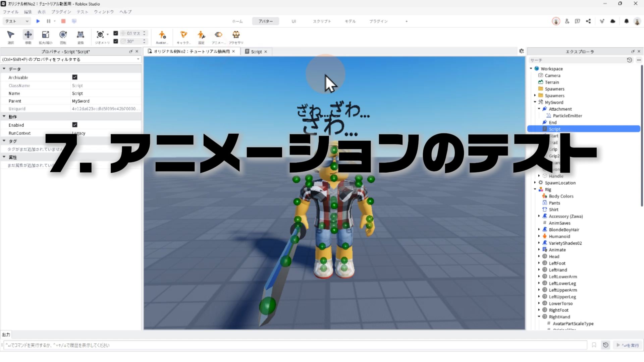This screenshot has width=644, height=362.
Task: Open the テスト mode dropdown
Action: [x=17, y=21]
